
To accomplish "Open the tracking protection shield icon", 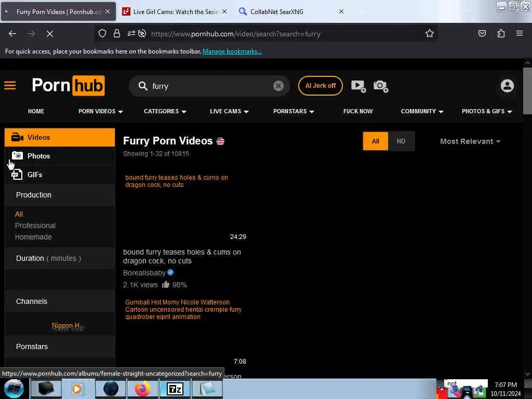I will (x=102, y=34).
